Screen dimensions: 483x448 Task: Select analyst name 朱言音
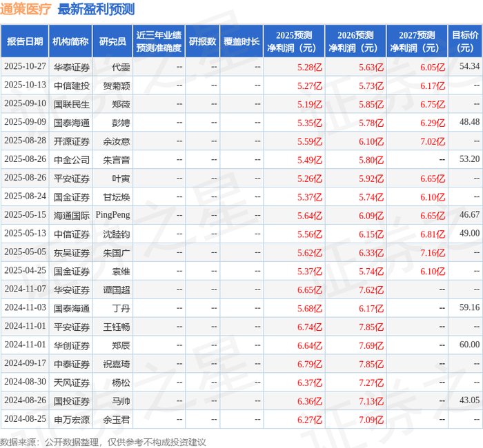coord(117,160)
